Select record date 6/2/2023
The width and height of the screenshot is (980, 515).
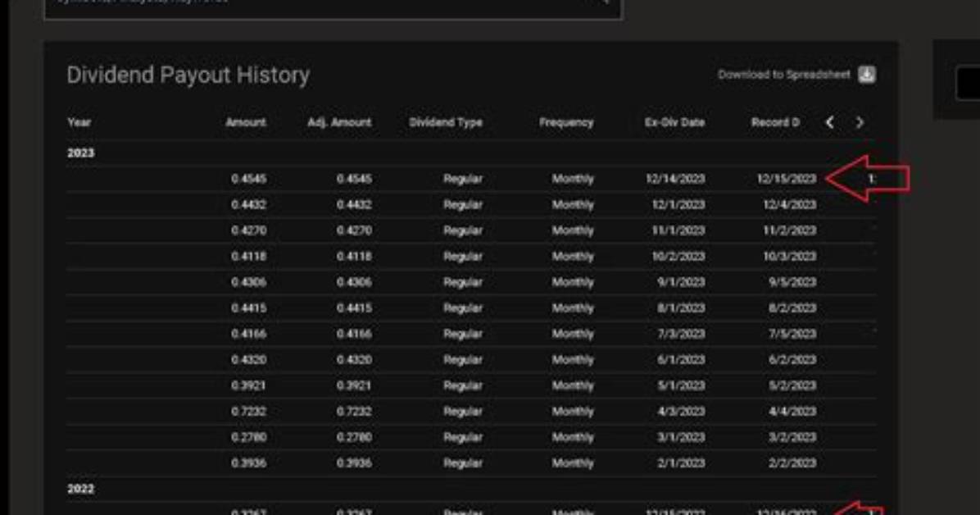(792, 360)
